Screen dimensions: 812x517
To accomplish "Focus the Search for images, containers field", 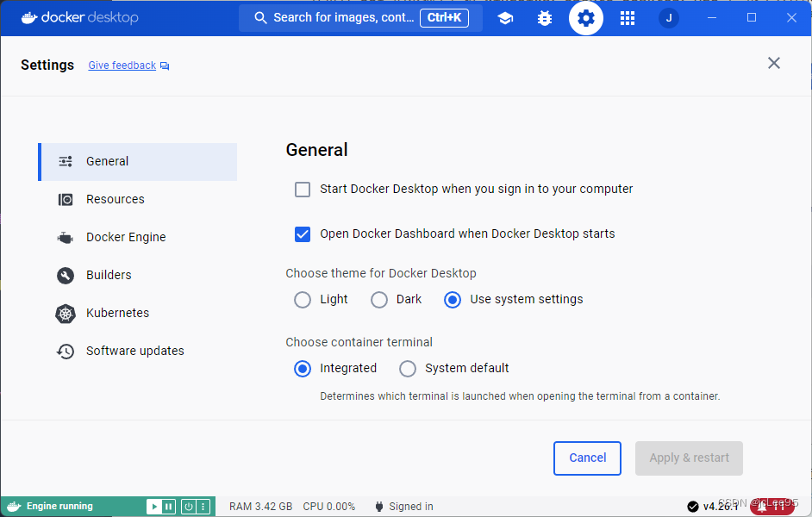I will point(360,18).
